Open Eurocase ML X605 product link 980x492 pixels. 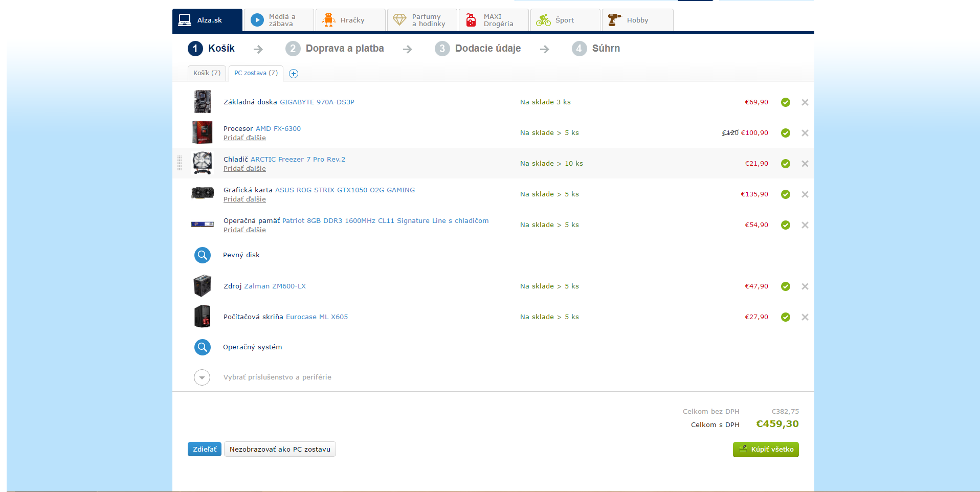tap(317, 317)
